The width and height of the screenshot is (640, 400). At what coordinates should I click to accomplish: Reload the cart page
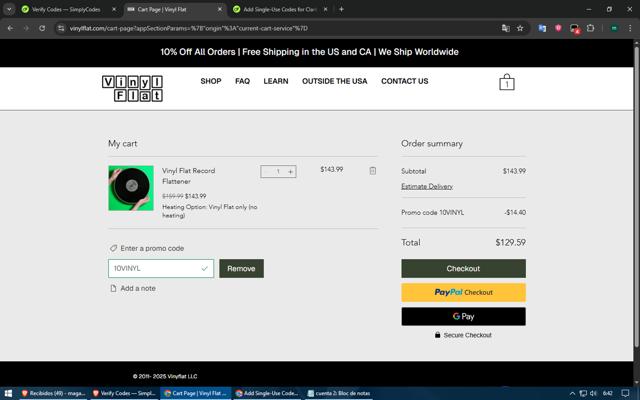[x=42, y=28]
